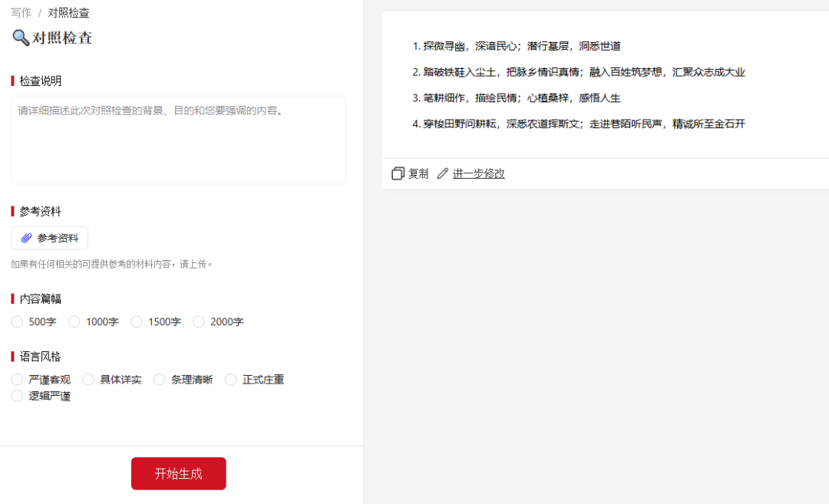
Task: Open the 进一步修改 link
Action: pos(477,173)
